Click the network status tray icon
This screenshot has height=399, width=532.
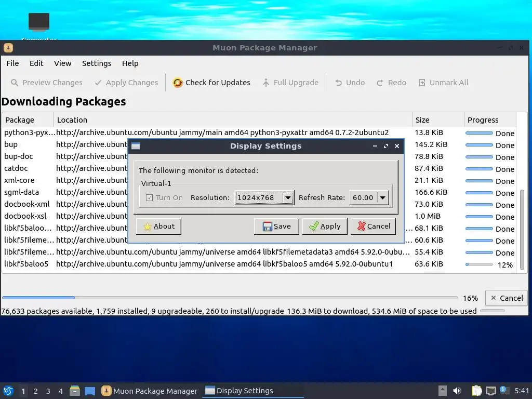click(x=490, y=391)
